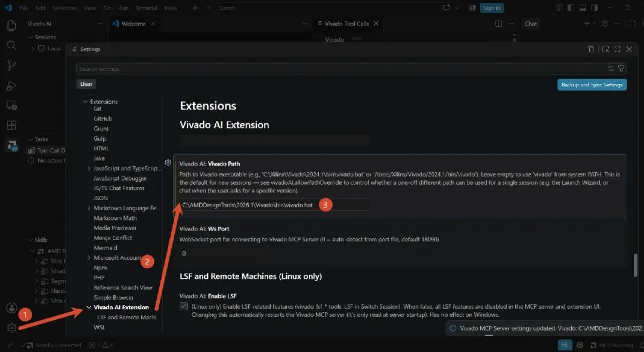Click the Sign In button

pyautogui.click(x=491, y=8)
